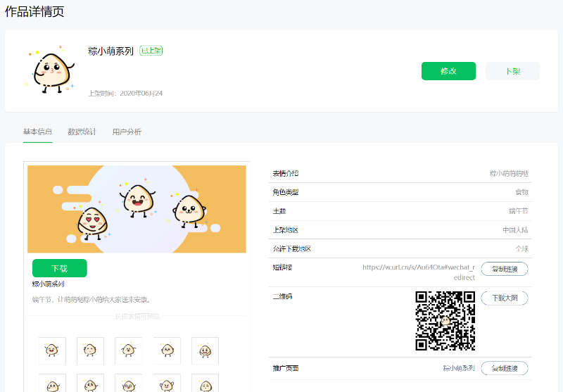Click the orange sticker banner image
Screen dimensions: 563x392
coord(137,209)
